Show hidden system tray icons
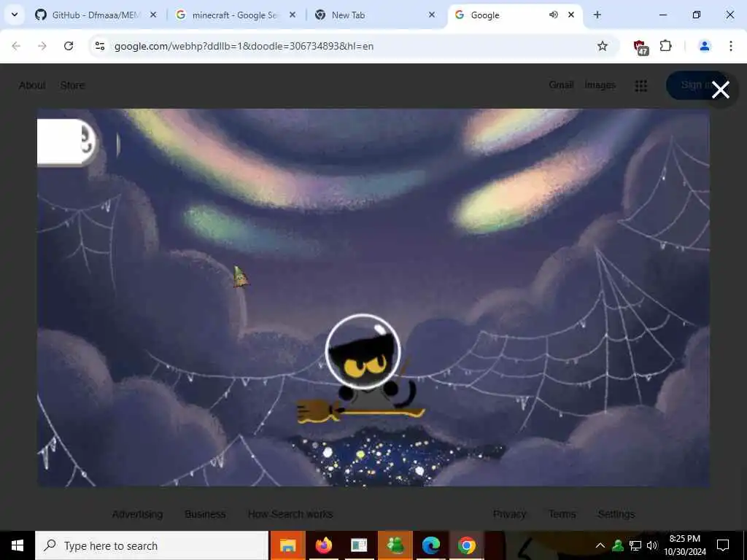The height and width of the screenshot is (560, 747). (x=600, y=545)
